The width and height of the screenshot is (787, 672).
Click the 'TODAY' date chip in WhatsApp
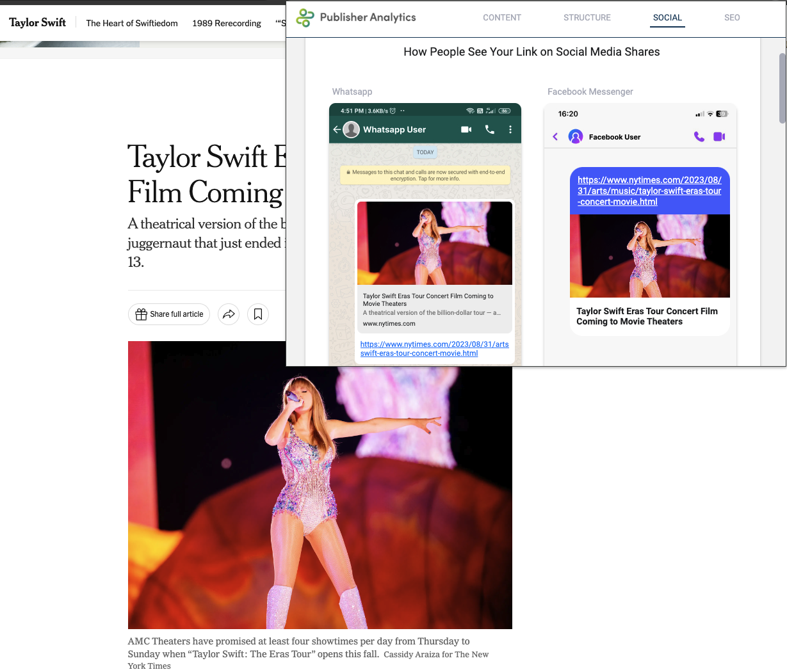pos(425,152)
